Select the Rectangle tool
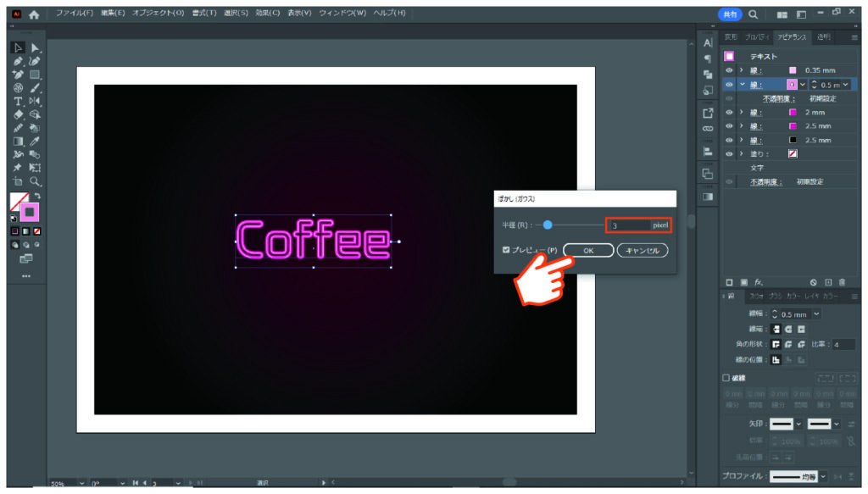 pyautogui.click(x=35, y=75)
